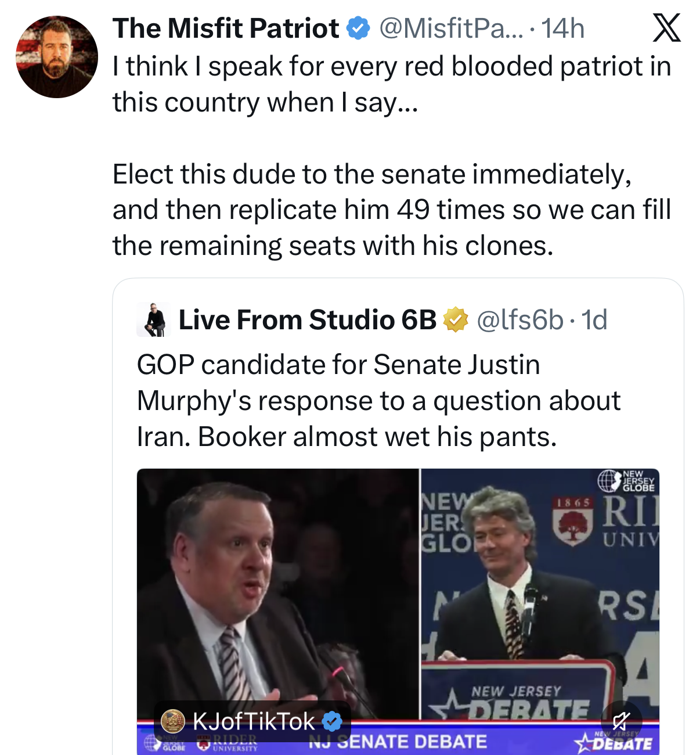Click the main tweet text about red blooded patriot
Screen dimensions: 700x755
click(392, 156)
